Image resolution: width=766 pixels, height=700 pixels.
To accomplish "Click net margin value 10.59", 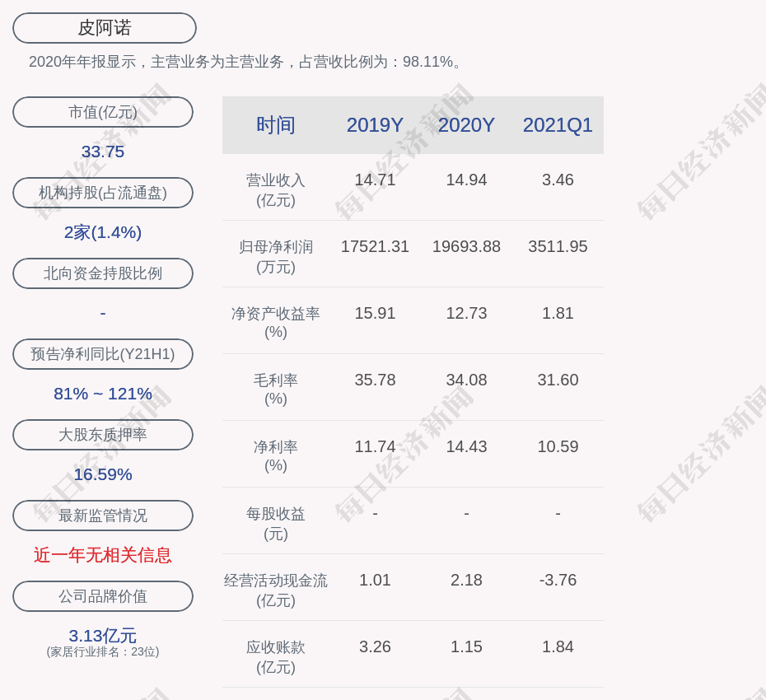I will click(558, 446).
